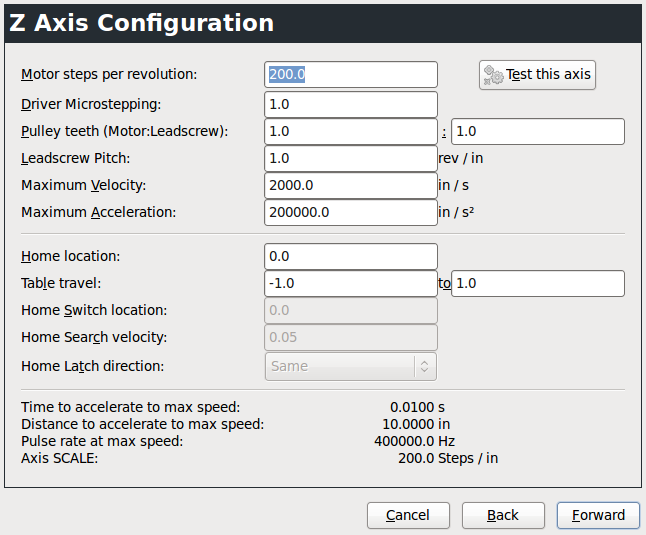This screenshot has height=535, width=646.
Task: Click the Home location field
Action: tap(351, 257)
